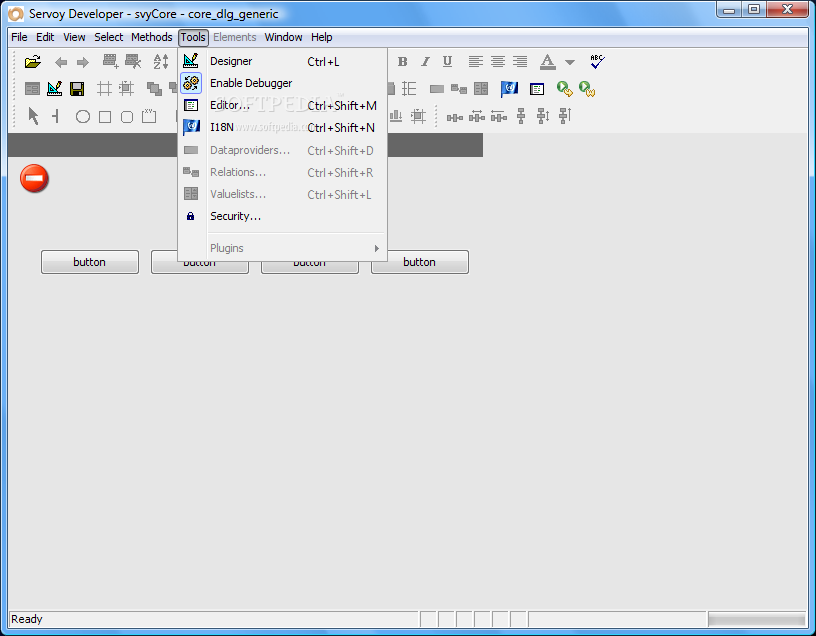The width and height of the screenshot is (816, 636).
Task: Open the File menu
Action: point(19,37)
